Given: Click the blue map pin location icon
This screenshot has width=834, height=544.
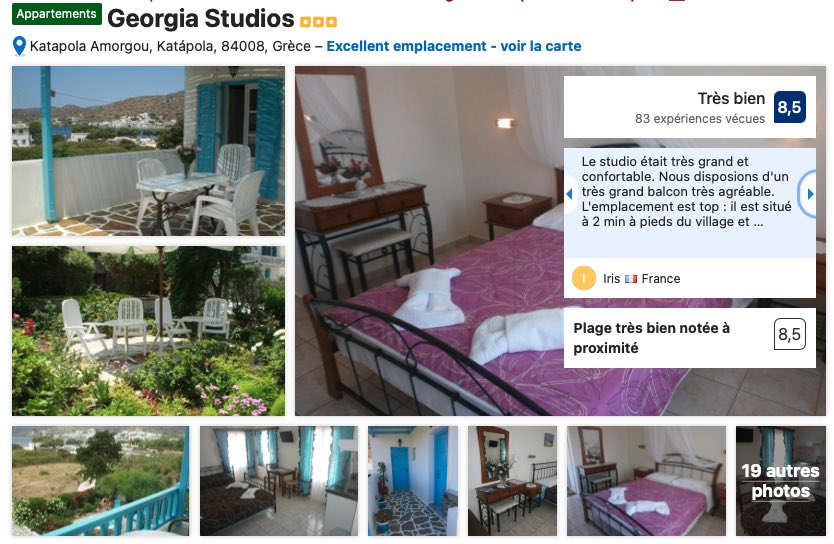Looking at the screenshot, I should click(19, 46).
